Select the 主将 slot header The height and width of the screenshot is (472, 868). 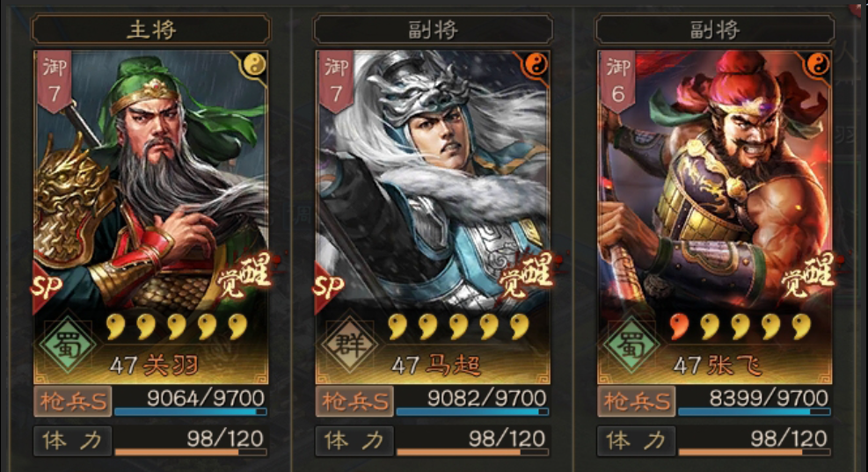pos(151,29)
